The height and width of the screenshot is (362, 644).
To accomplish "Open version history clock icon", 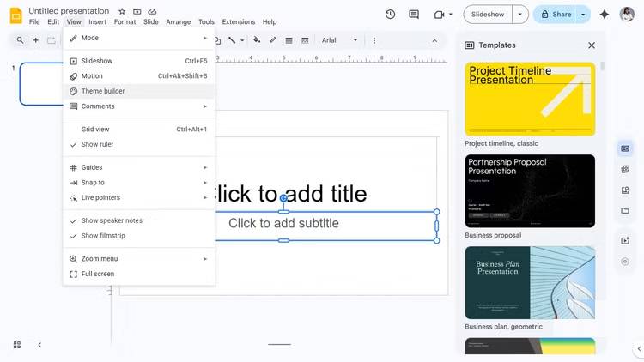I will tap(391, 15).
